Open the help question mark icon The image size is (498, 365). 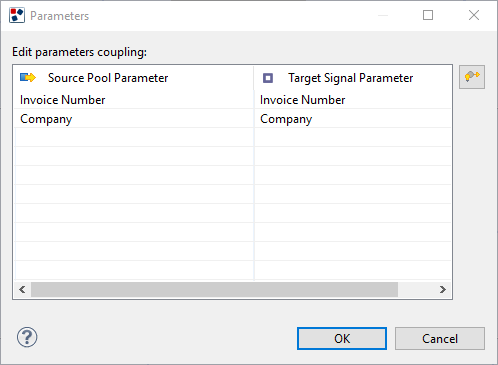[x=27, y=337]
